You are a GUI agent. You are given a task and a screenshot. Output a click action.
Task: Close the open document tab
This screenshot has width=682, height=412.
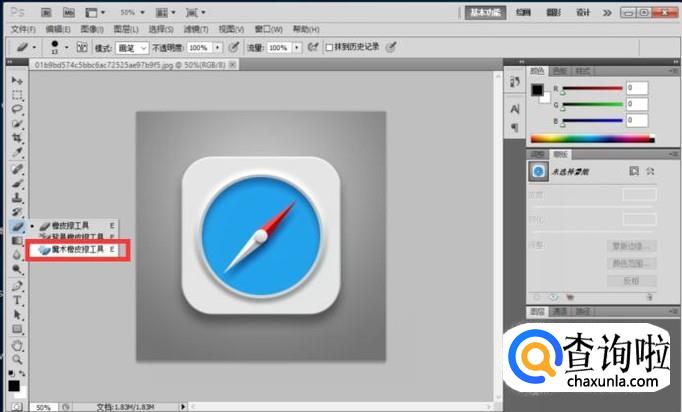point(233,65)
